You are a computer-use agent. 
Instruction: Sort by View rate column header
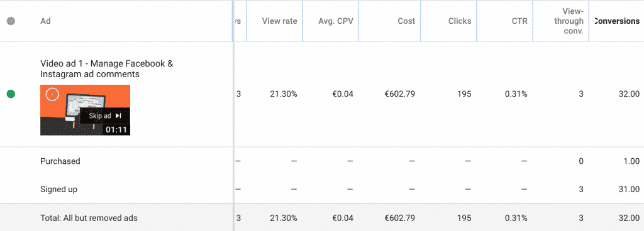[279, 21]
